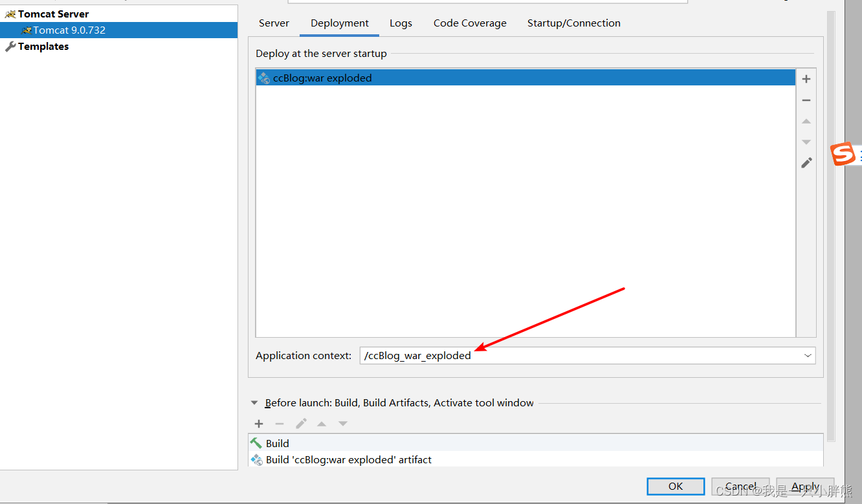Collapse the Before launch section
Viewport: 862px width, 504px height.
(254, 403)
